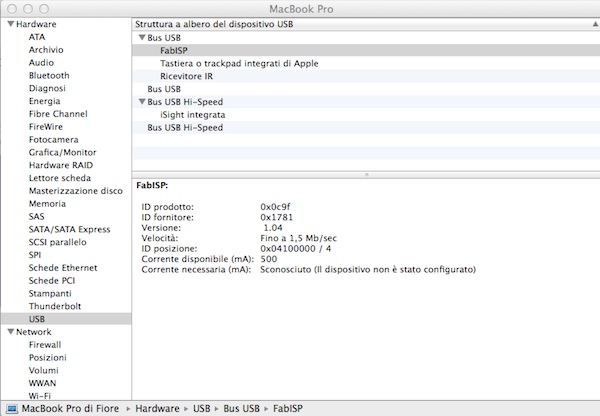Image resolution: width=600 pixels, height=416 pixels.
Task: Click the red close window button
Action: tap(12, 9)
